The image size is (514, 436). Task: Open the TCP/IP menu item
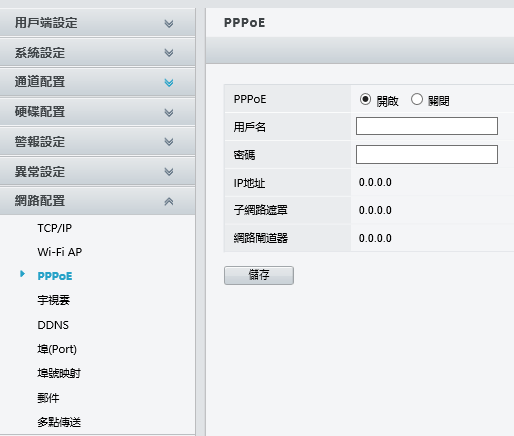click(55, 228)
